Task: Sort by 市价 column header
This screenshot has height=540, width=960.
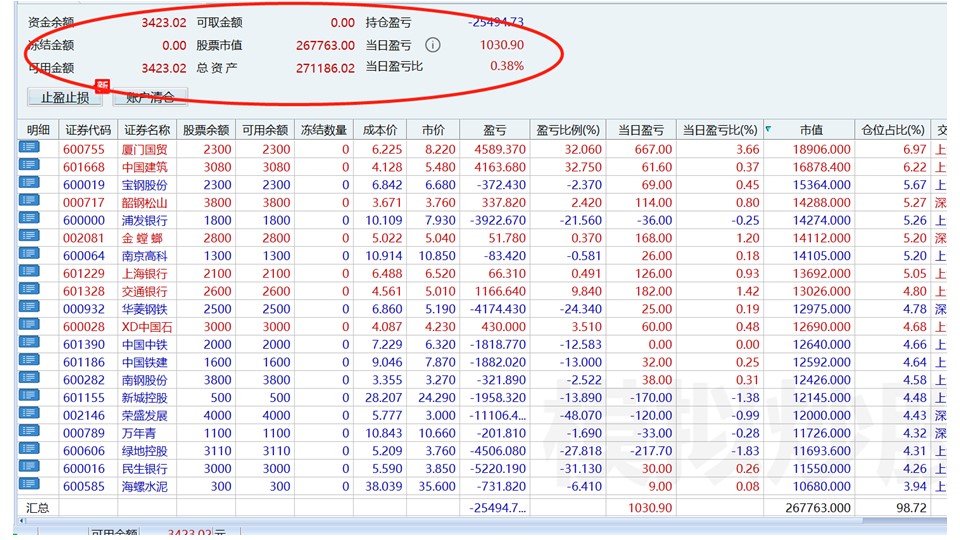Action: point(433,130)
